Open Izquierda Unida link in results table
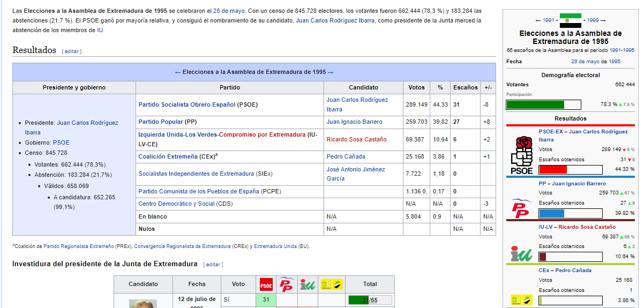The height and width of the screenshot is (308, 644). coord(161,134)
